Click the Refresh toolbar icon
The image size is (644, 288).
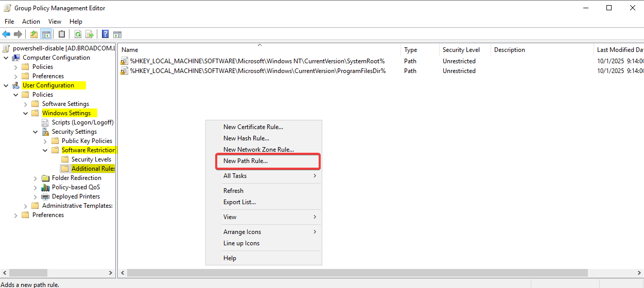tap(78, 34)
